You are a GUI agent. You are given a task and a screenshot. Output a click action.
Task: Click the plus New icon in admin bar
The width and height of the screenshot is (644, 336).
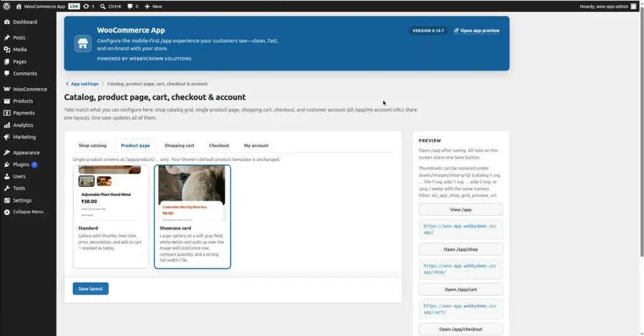147,6
